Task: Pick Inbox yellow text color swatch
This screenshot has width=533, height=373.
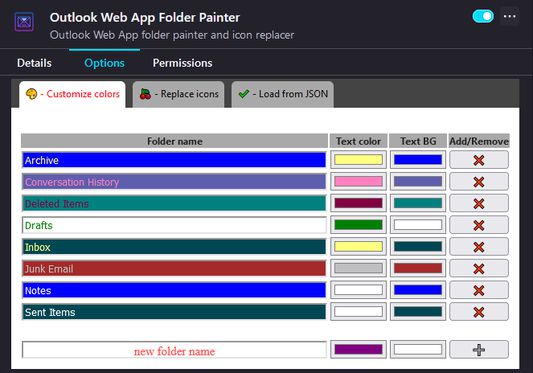Action: click(x=358, y=247)
